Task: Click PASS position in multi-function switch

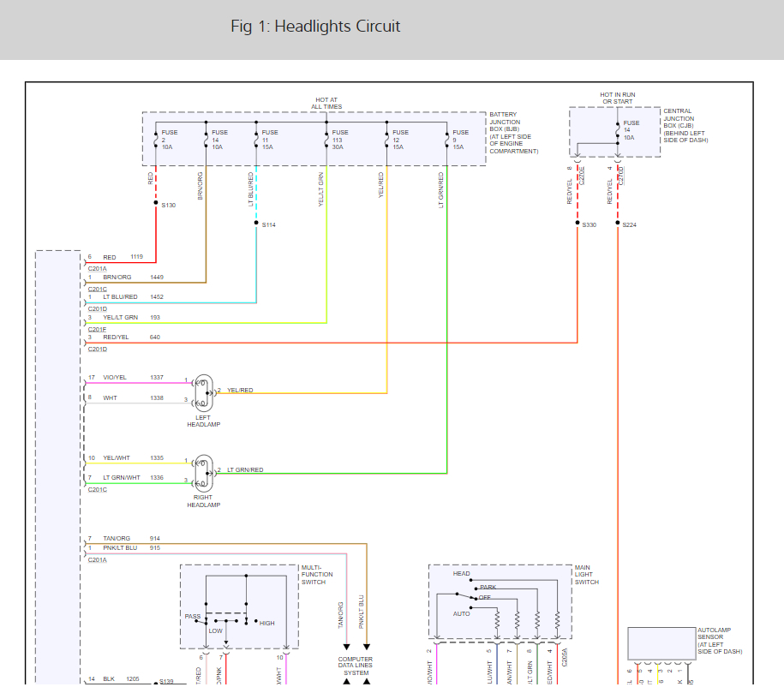Action: pyautogui.click(x=193, y=617)
